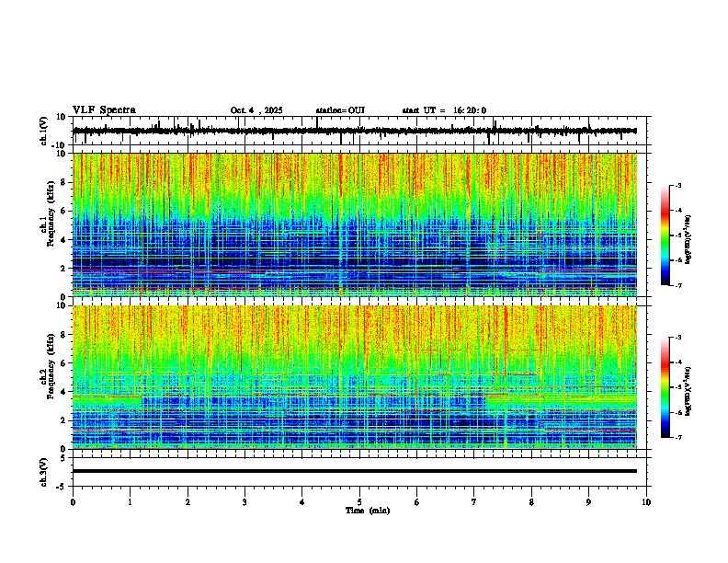This screenshot has width=728, height=563.
Task: Click the "9" tick on the time axis
Action: 588,502
